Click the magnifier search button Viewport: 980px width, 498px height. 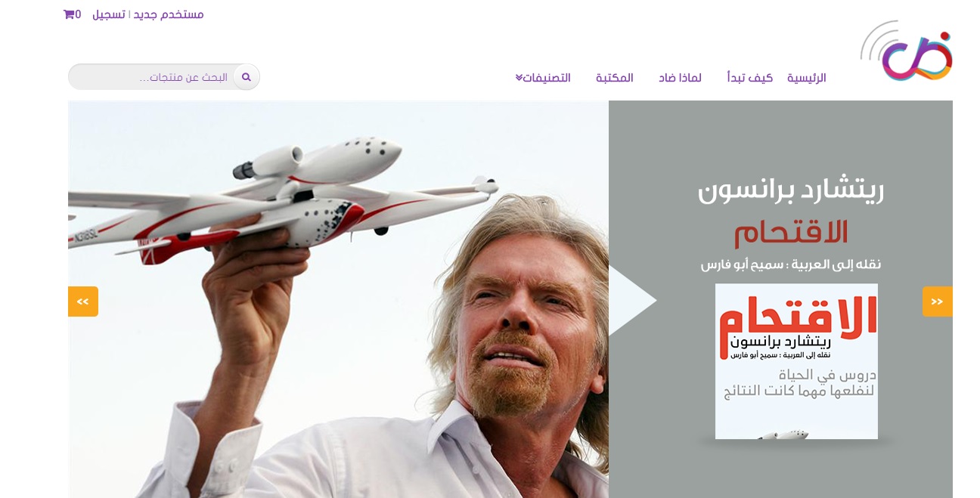point(247,77)
